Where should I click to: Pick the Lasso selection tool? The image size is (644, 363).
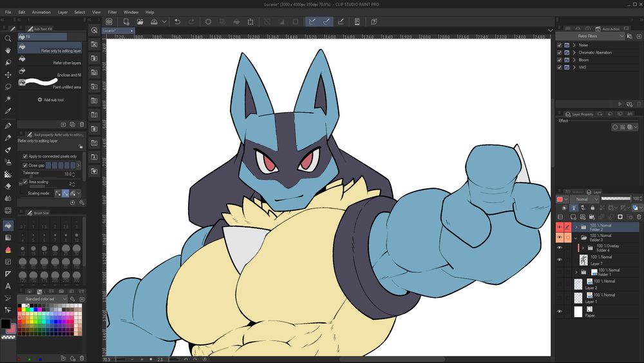coord(8,86)
